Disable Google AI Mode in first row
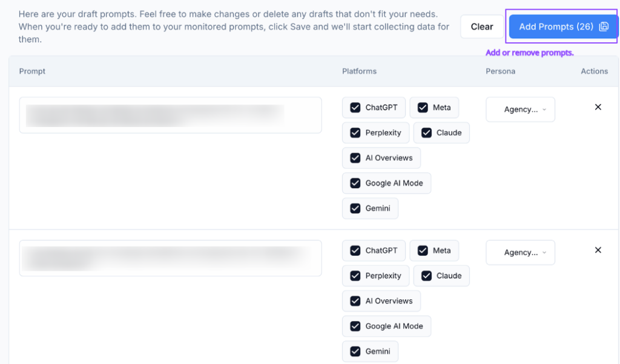620x364 pixels. (355, 183)
